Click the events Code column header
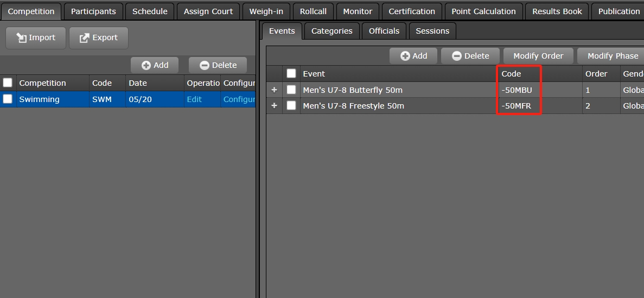The width and height of the screenshot is (644, 298). [511, 74]
